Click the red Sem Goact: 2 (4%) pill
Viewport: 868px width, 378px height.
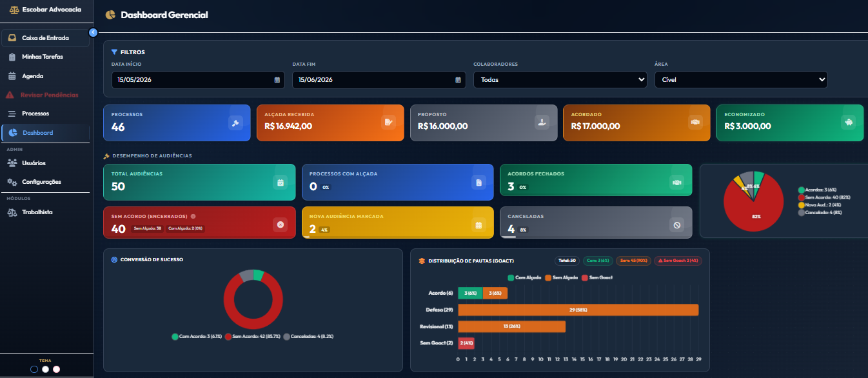pyautogui.click(x=678, y=261)
